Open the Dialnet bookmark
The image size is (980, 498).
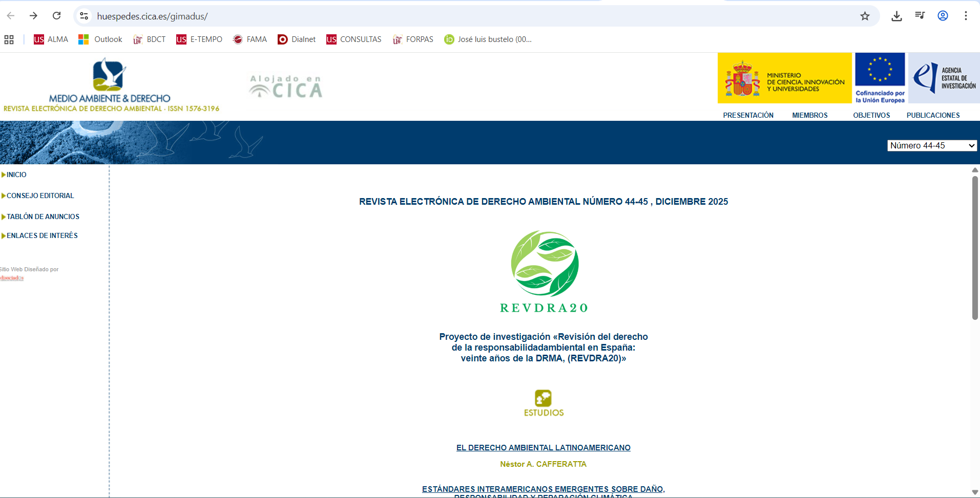click(x=297, y=39)
